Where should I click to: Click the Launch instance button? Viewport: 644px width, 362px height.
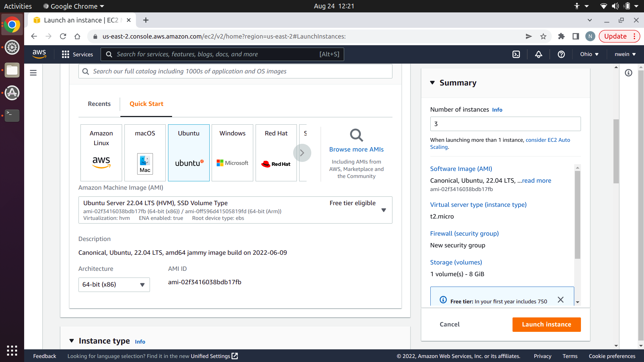(x=546, y=324)
